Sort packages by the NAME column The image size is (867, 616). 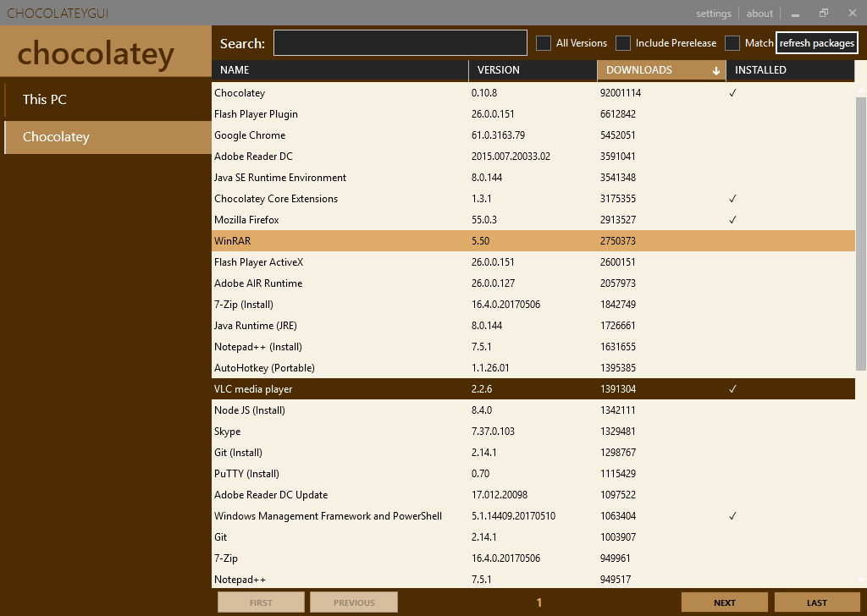click(x=340, y=70)
